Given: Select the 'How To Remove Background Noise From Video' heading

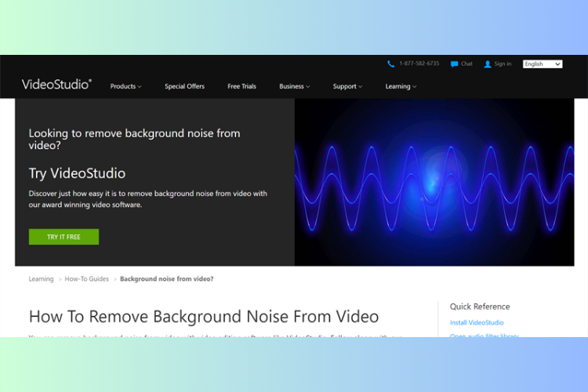Looking at the screenshot, I should pos(204,317).
